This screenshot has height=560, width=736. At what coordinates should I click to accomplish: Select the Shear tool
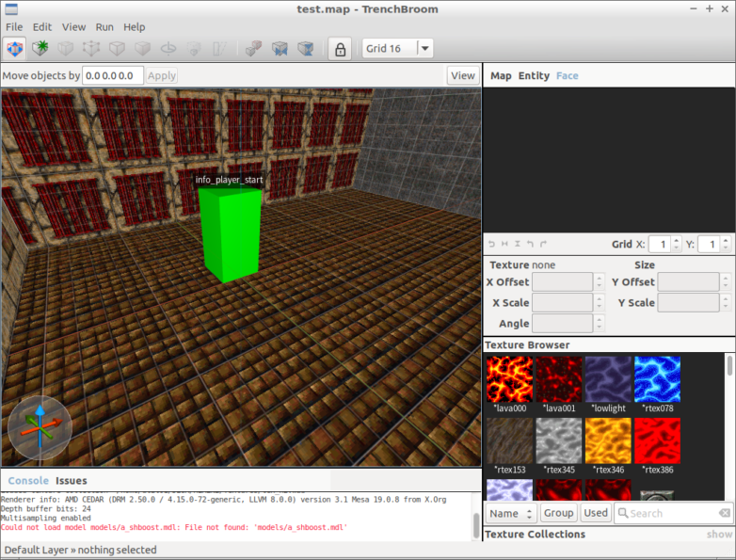[x=219, y=48]
